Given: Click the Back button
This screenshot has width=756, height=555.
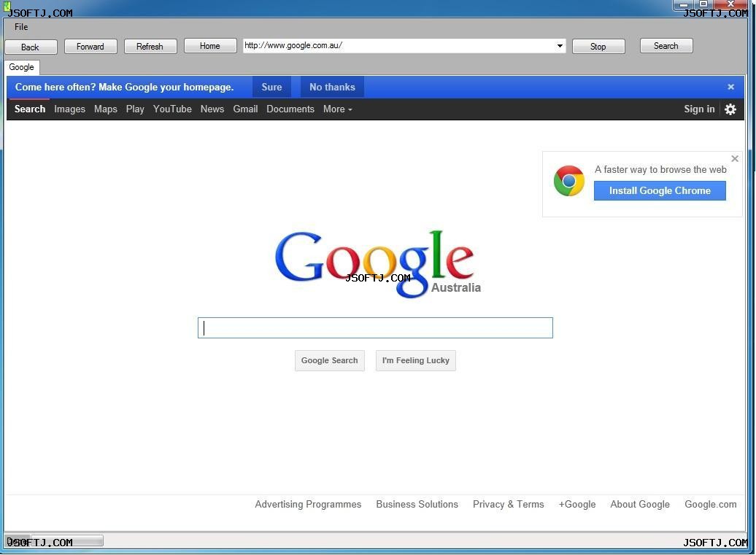Looking at the screenshot, I should pyautogui.click(x=31, y=47).
